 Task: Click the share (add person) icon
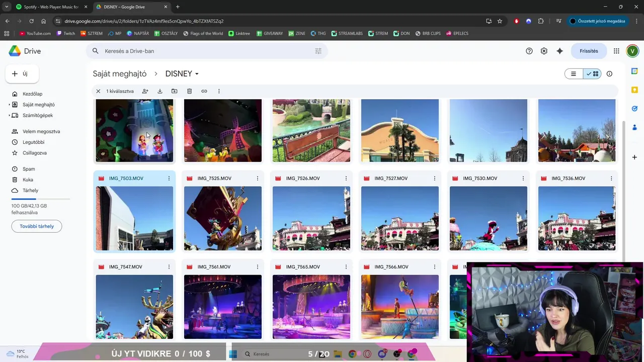[145, 91]
